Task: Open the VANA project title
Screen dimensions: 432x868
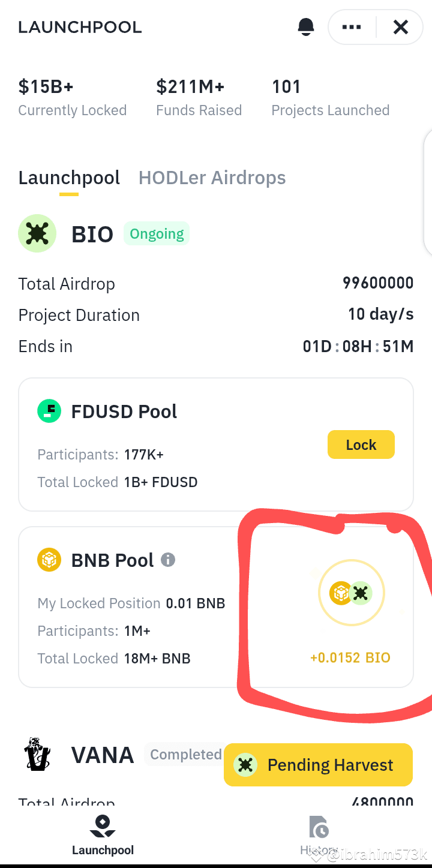Action: [103, 755]
